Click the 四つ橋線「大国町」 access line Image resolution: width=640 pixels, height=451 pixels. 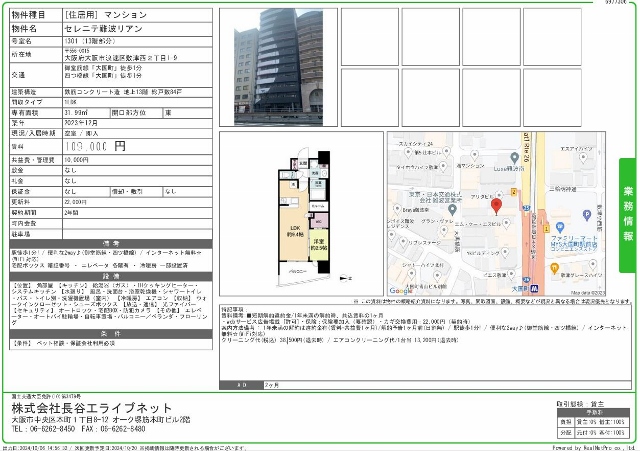[x=103, y=76]
